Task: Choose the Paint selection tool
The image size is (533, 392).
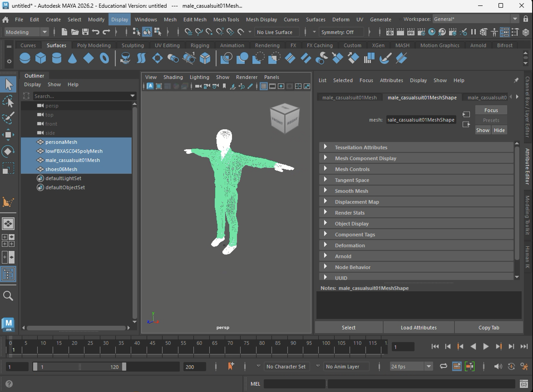Action: (8, 118)
